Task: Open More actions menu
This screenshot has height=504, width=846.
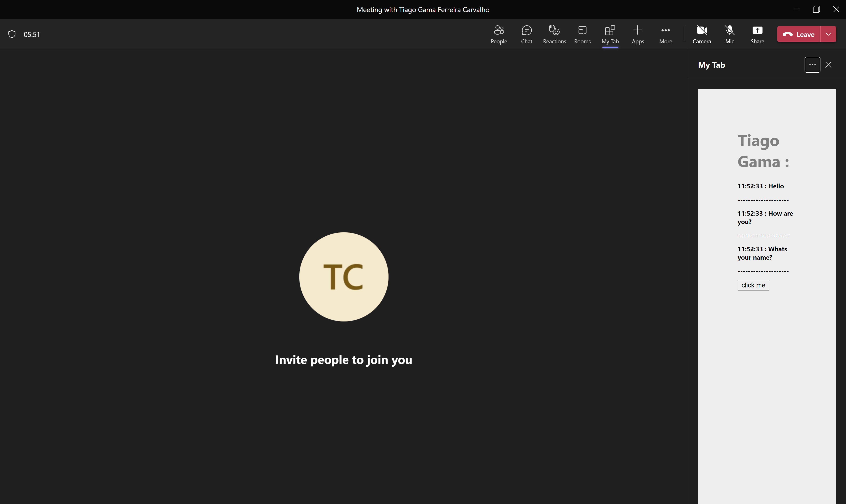Action: 665,34
